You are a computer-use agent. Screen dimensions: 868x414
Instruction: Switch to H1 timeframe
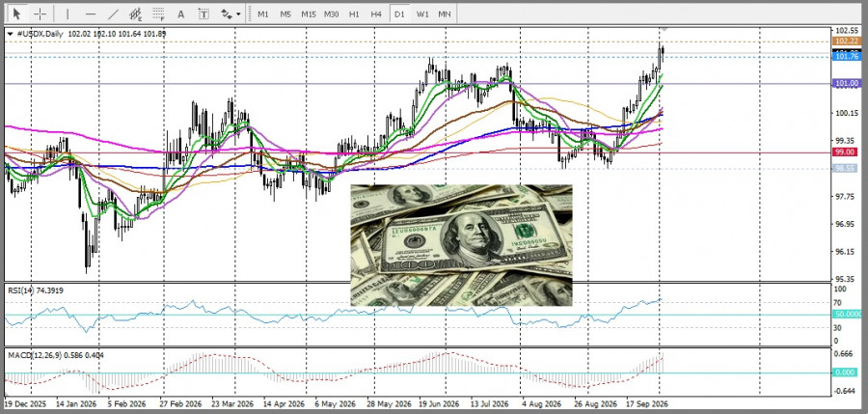(x=354, y=14)
